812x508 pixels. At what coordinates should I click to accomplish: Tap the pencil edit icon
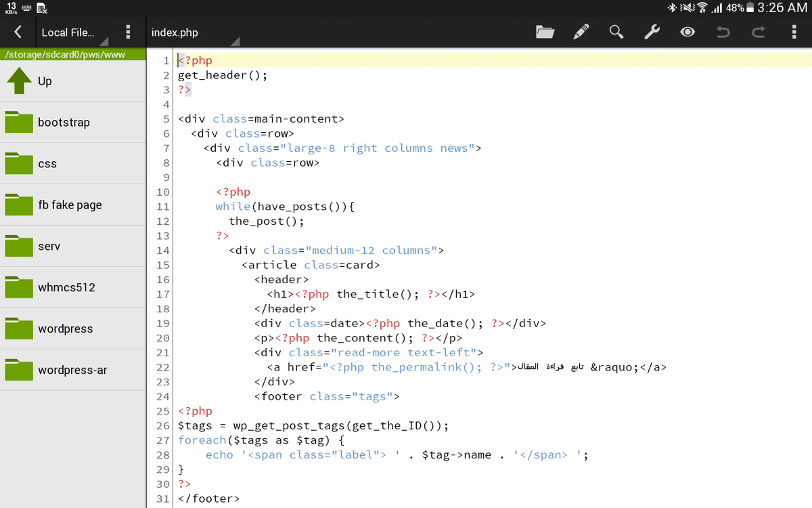click(581, 32)
